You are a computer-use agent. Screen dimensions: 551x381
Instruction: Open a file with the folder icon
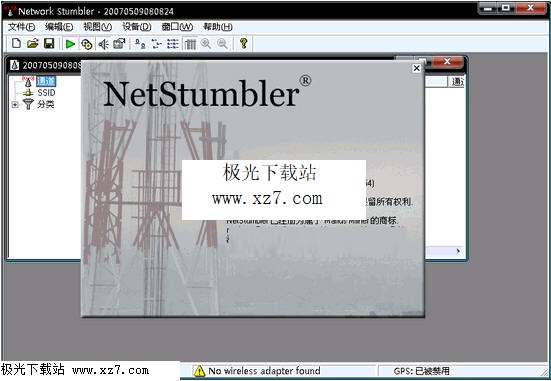pos(33,44)
